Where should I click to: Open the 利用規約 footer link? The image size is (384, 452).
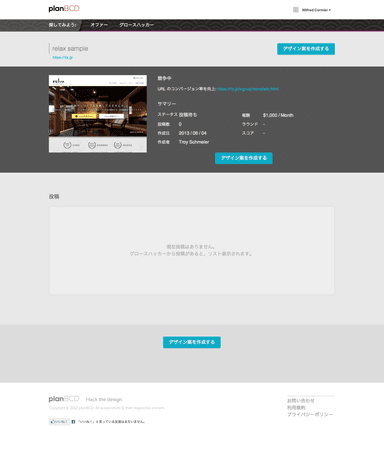[x=296, y=408]
